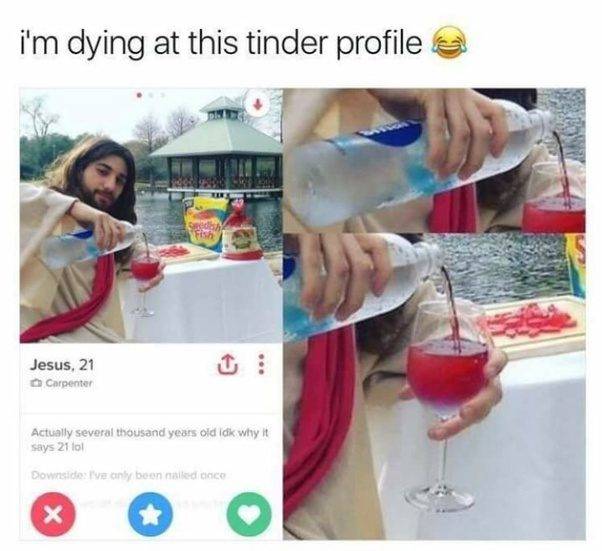The width and height of the screenshot is (602, 551).
Task: Click the bio text about several thousand years
Action: click(x=150, y=440)
